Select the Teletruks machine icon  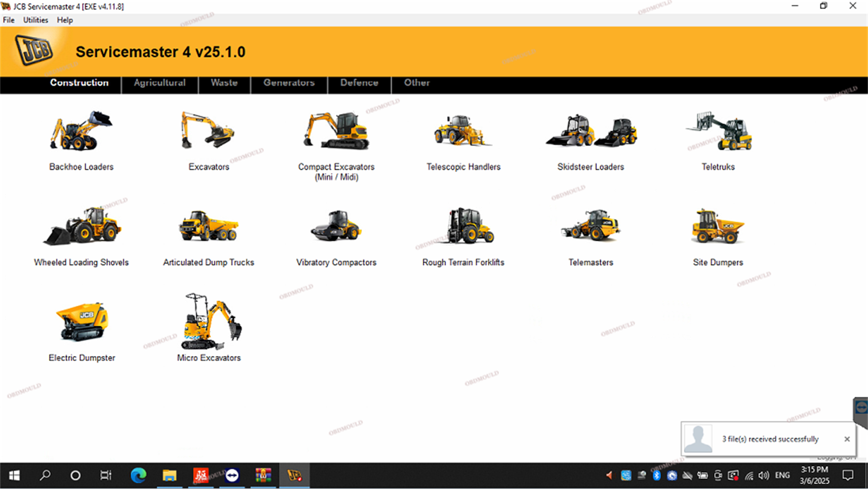[719, 131]
